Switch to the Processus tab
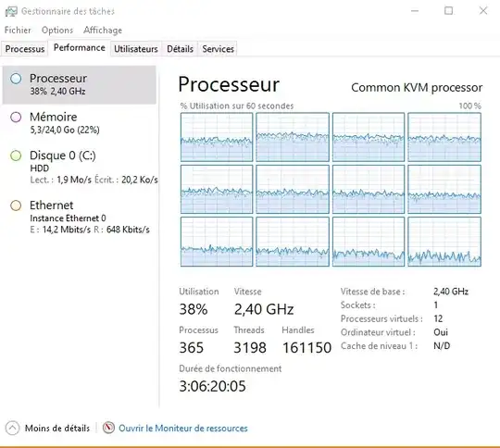Viewport: 500px width, 448px height. (x=25, y=49)
